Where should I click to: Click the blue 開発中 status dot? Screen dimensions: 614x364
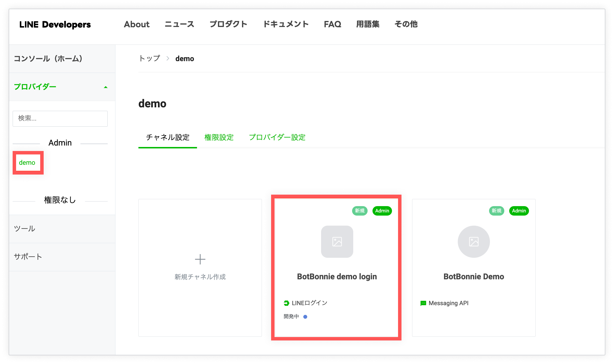click(x=305, y=317)
